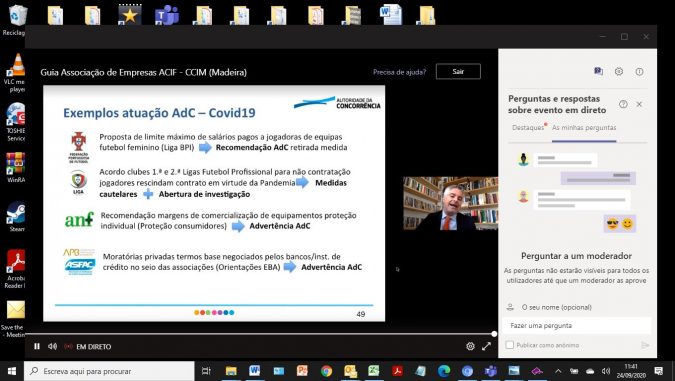Image resolution: width=675 pixels, height=381 pixels.
Task: Open the help icon beside Perguntas e respostas
Action: coord(623,104)
